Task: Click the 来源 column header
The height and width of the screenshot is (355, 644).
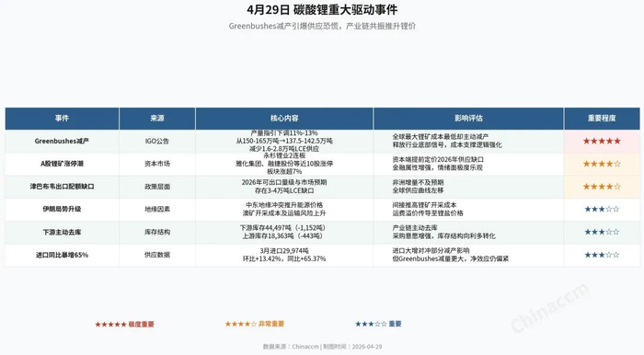Action: [x=157, y=119]
